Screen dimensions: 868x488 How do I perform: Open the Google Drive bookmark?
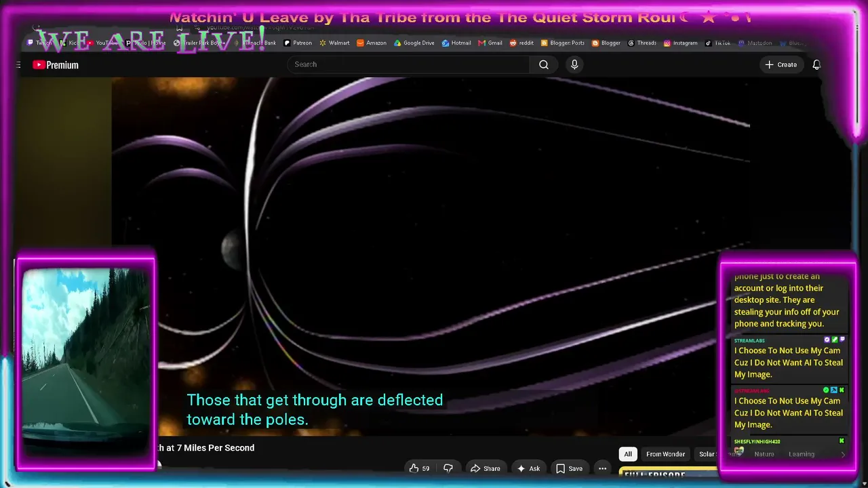[x=414, y=43]
